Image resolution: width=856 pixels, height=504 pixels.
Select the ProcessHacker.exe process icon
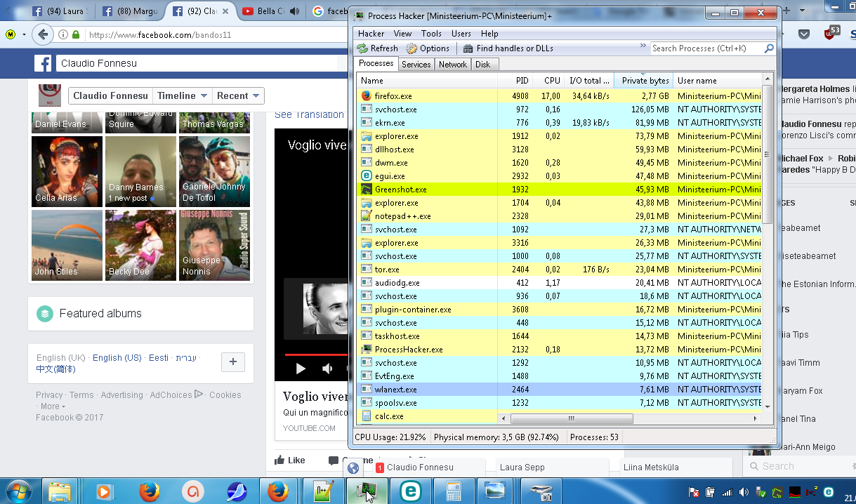pos(366,350)
